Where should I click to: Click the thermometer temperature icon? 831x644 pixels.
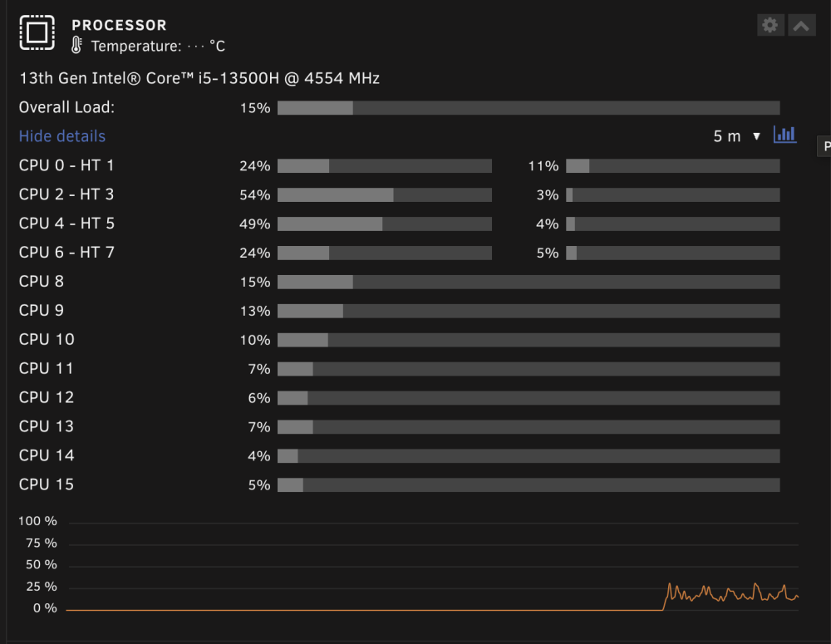click(76, 46)
